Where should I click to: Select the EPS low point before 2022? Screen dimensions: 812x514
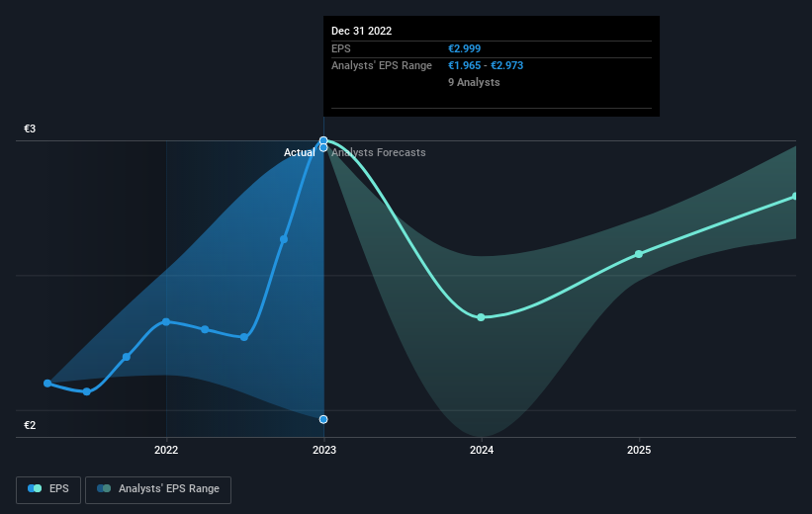(x=87, y=391)
